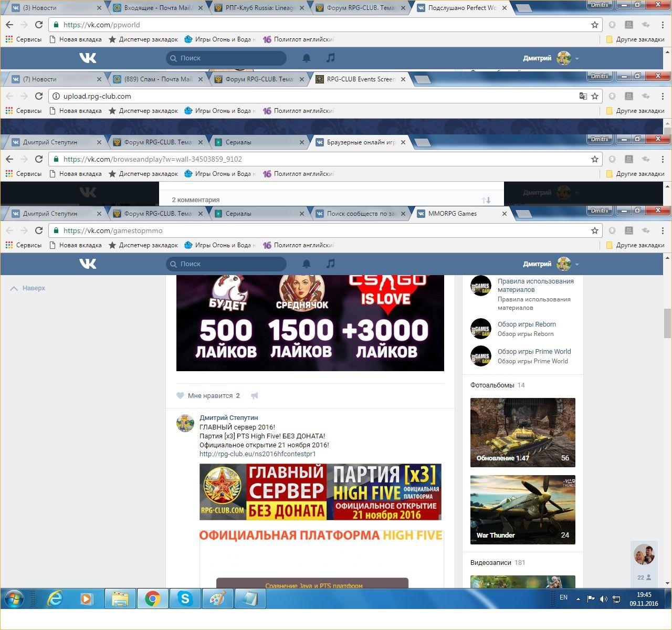Viewport: 672px width, 630px height.
Task: Open VK music icon in gamestopmmo window
Action: tap(330, 264)
